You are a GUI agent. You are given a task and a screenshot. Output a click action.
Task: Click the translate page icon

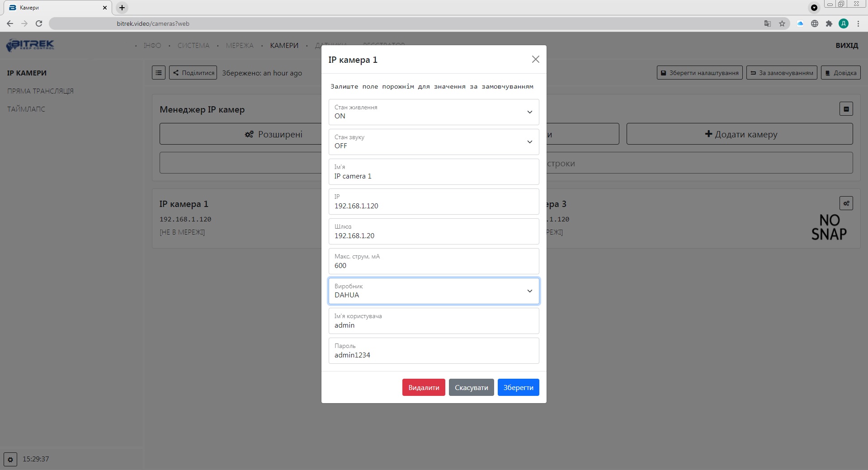[x=767, y=23]
